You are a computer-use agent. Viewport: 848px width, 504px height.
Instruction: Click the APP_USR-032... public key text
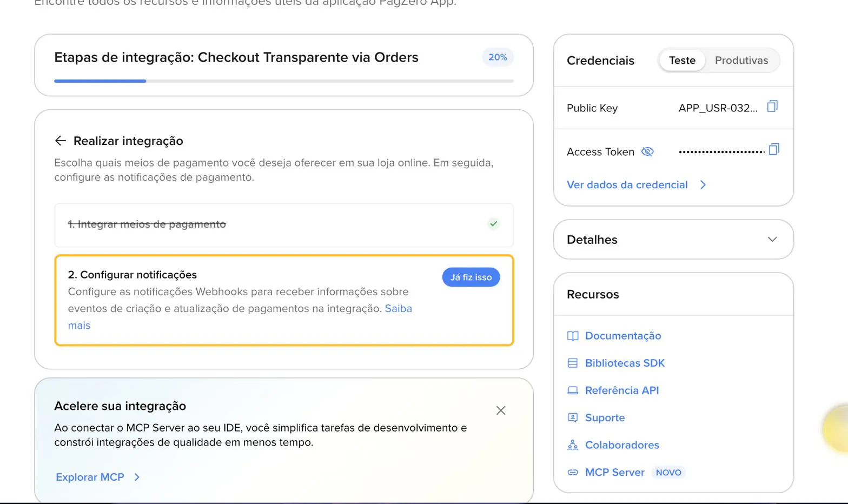[718, 108]
